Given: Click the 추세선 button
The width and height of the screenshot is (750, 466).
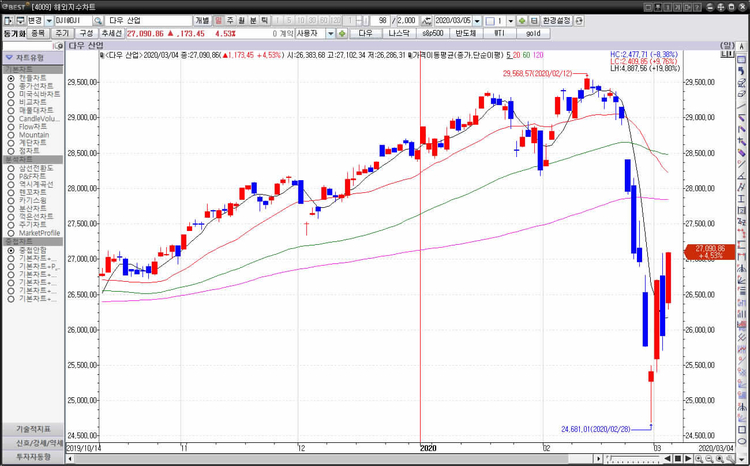Looking at the screenshot, I should [x=111, y=33].
